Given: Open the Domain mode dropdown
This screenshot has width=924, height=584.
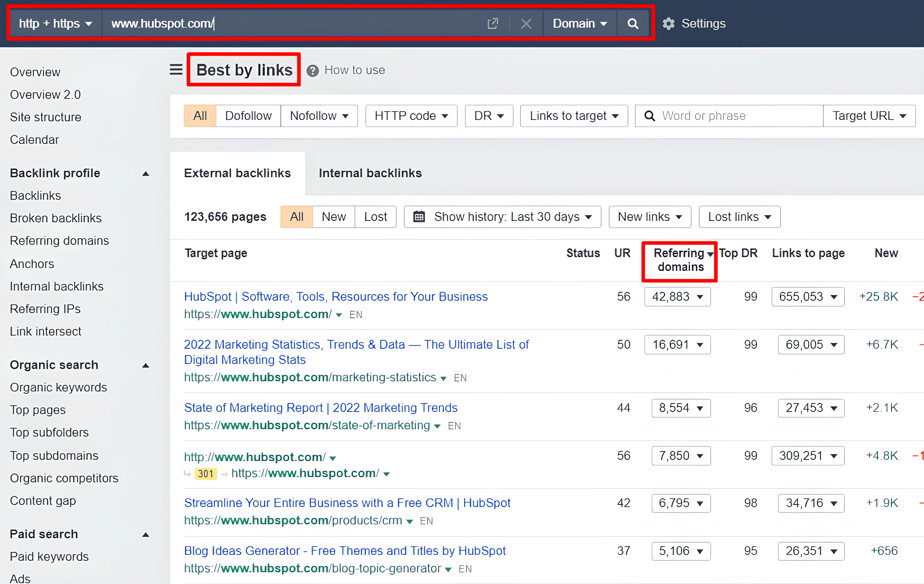Looking at the screenshot, I should 580,24.
